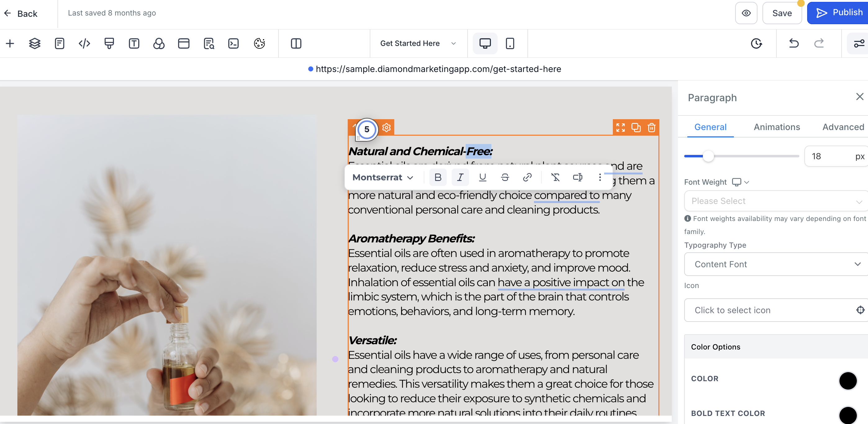The height and width of the screenshot is (424, 868).
Task: Close the Paragraph settings panel
Action: (860, 97)
